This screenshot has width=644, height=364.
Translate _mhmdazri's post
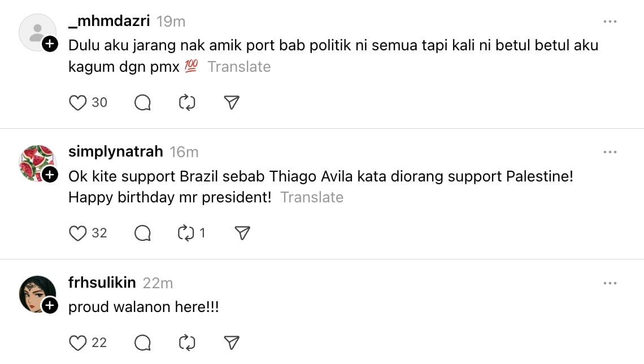click(x=239, y=67)
